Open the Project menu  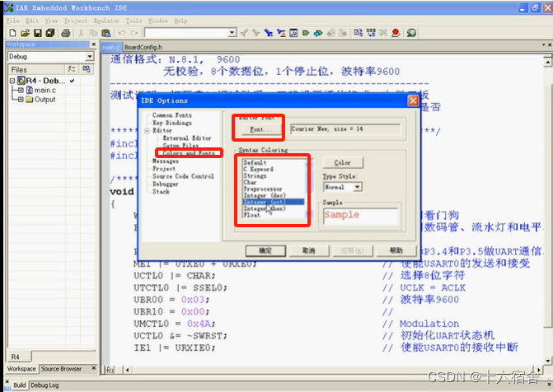(x=76, y=21)
